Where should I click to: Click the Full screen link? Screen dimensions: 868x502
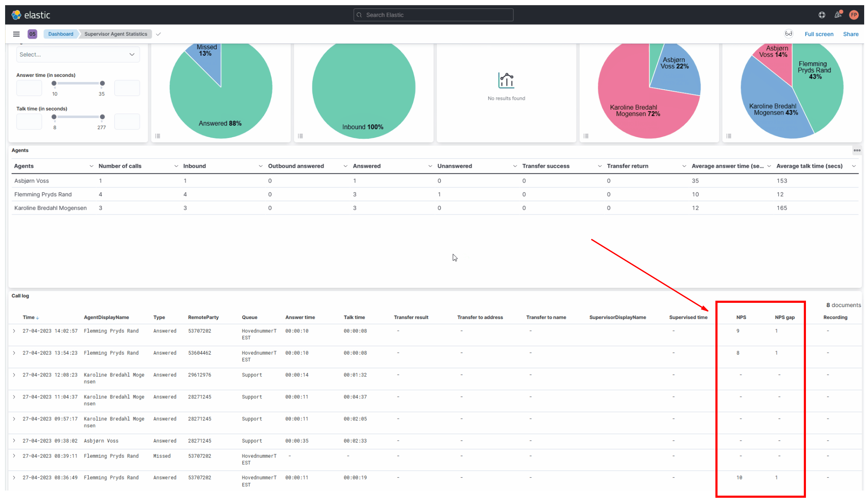pos(819,34)
